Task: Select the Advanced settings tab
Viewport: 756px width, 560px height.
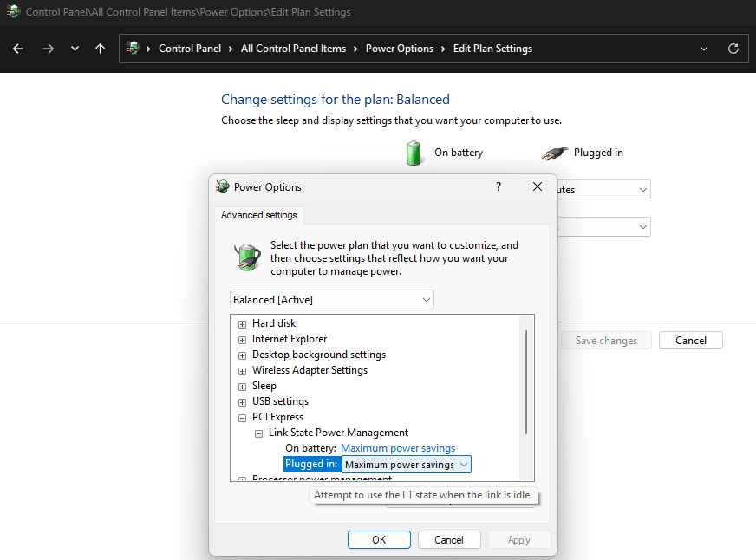Action: point(258,215)
